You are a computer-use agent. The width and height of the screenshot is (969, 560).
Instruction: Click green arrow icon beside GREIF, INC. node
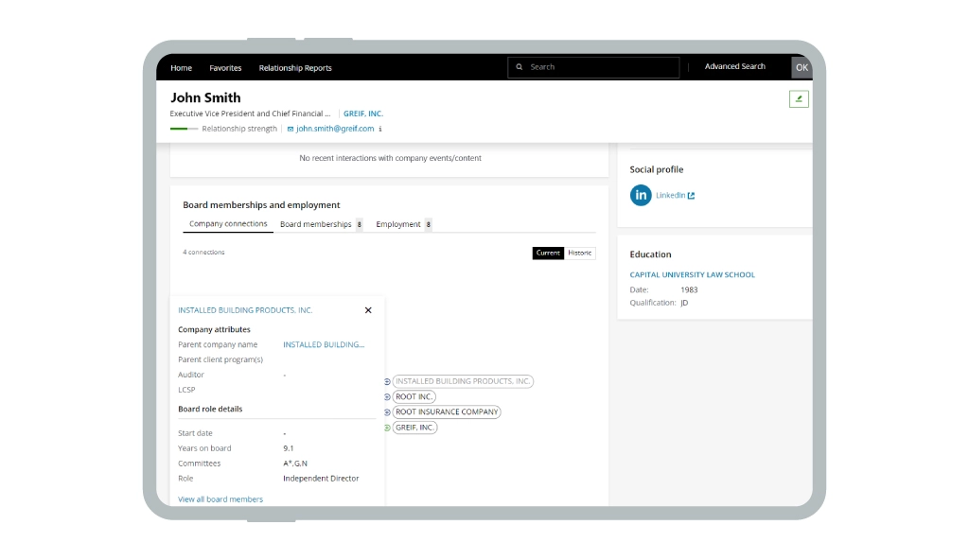(387, 428)
